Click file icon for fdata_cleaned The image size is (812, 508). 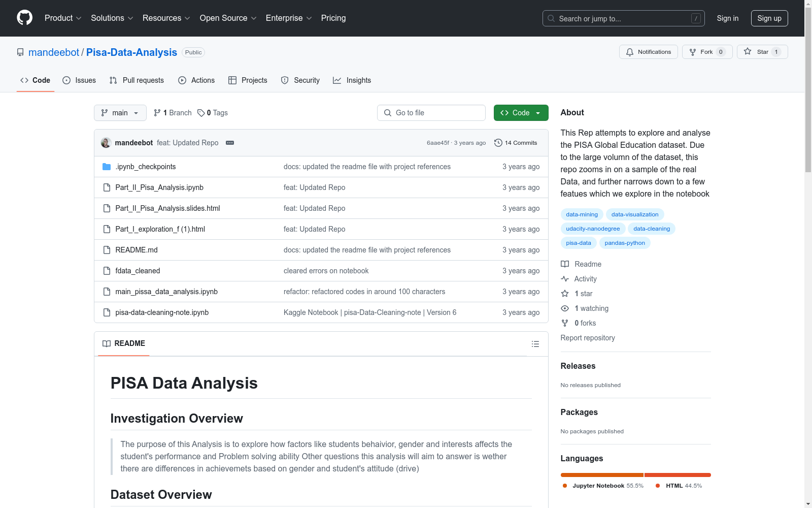tap(107, 271)
